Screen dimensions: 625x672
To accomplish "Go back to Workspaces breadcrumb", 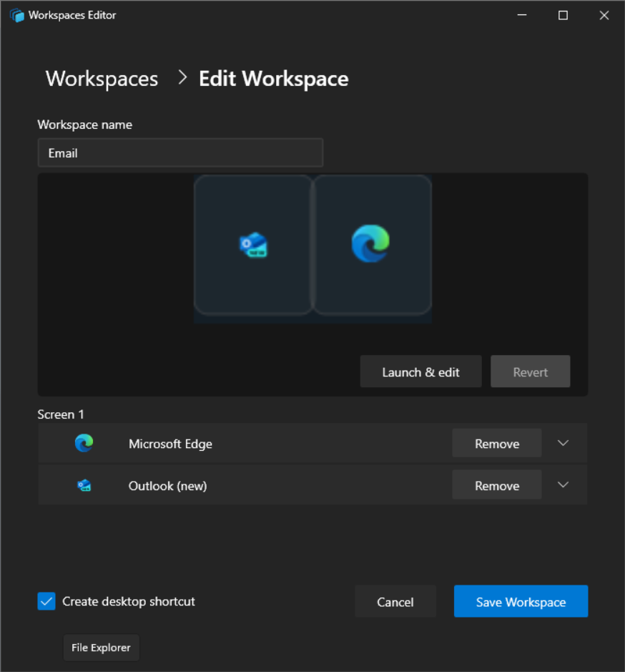I will pos(102,79).
